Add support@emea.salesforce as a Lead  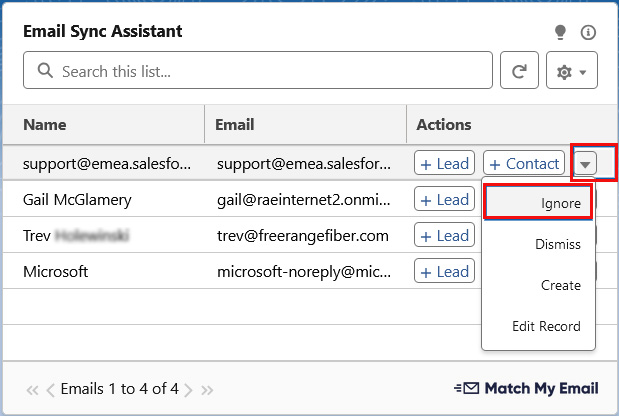[444, 163]
